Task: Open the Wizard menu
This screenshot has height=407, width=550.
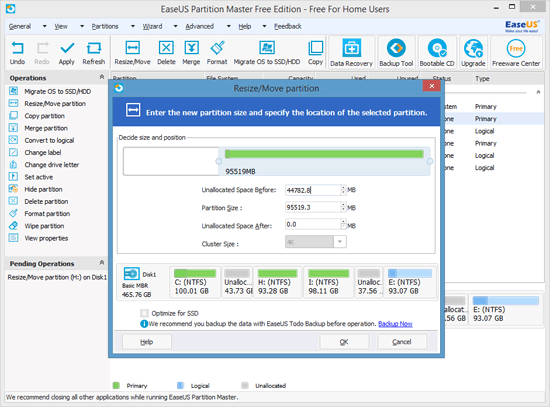Action: 152,26
